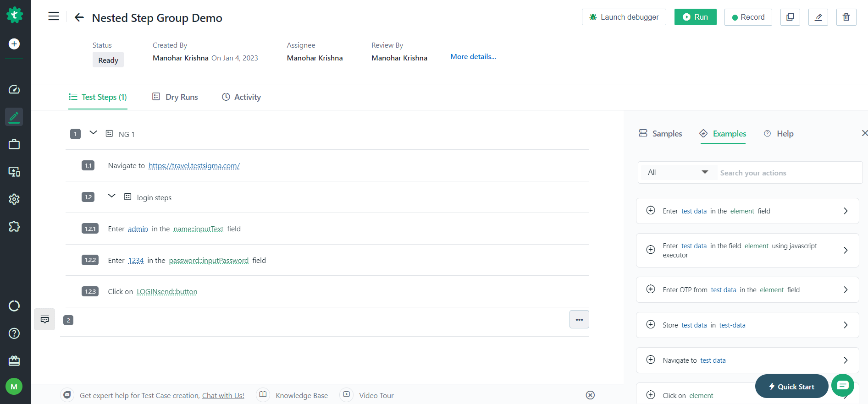Click the Search your actions field
The width and height of the screenshot is (868, 404).
tap(789, 173)
